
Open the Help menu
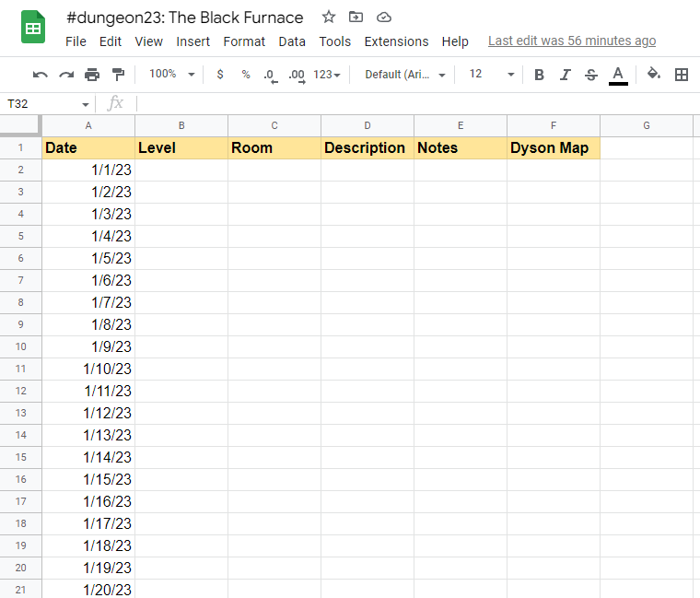(x=455, y=41)
